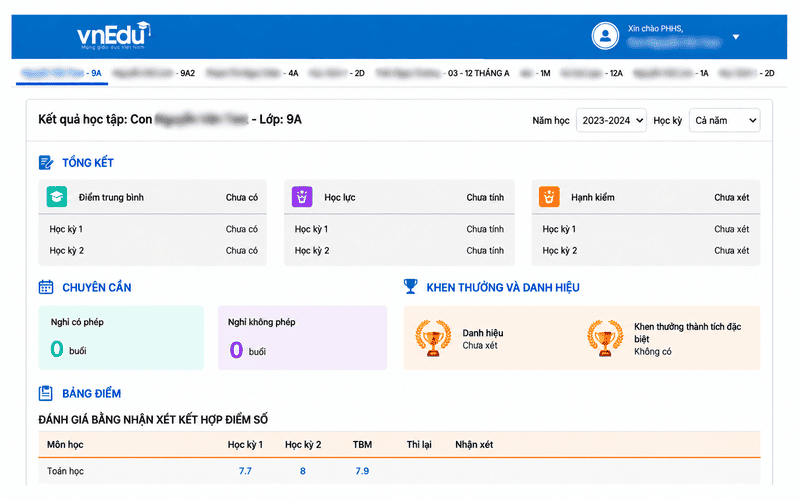
Task: Click the Tổng kết section edit icon
Action: [46, 163]
